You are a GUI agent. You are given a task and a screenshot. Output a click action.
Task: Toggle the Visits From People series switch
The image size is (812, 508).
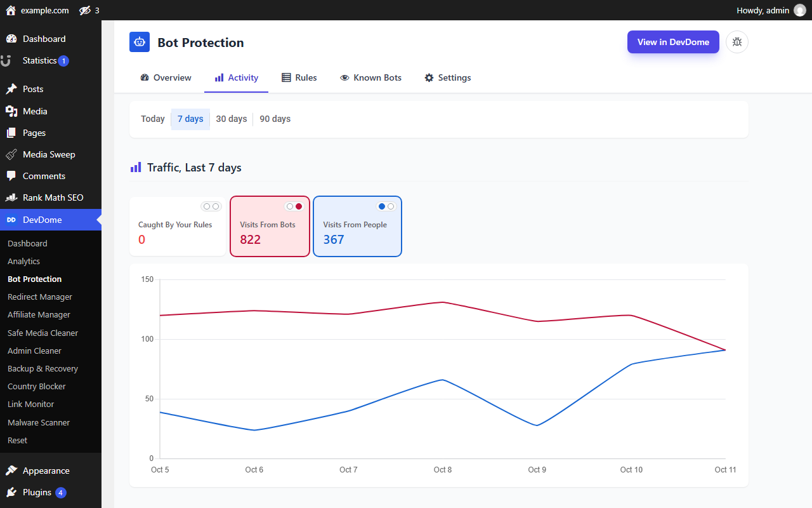pyautogui.click(x=386, y=206)
